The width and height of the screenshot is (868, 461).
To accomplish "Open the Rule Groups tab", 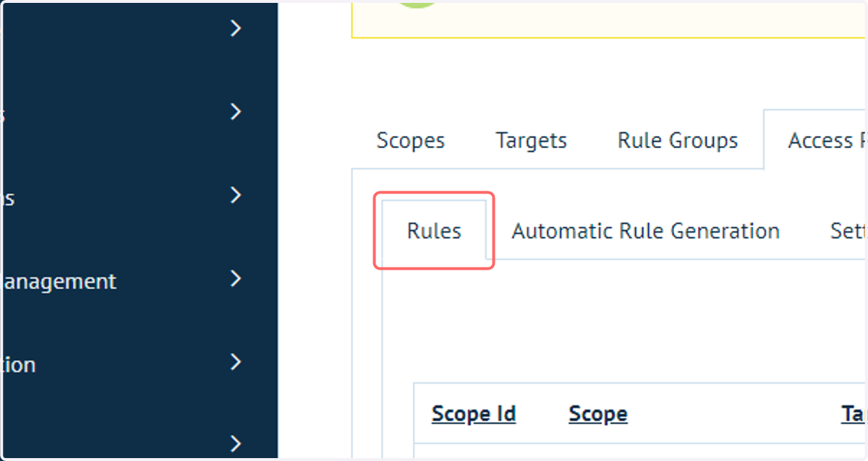I will tap(678, 140).
